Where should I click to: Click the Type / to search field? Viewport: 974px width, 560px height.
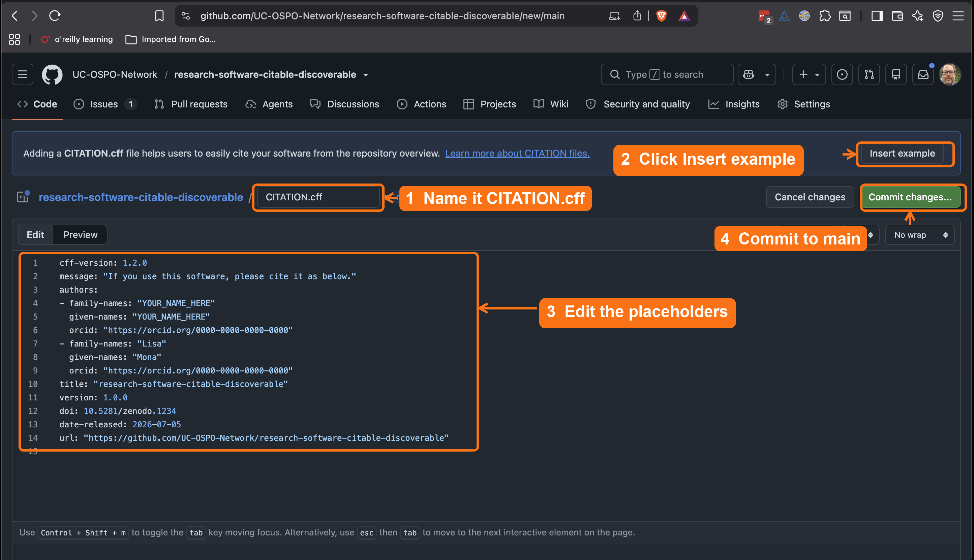tap(667, 74)
